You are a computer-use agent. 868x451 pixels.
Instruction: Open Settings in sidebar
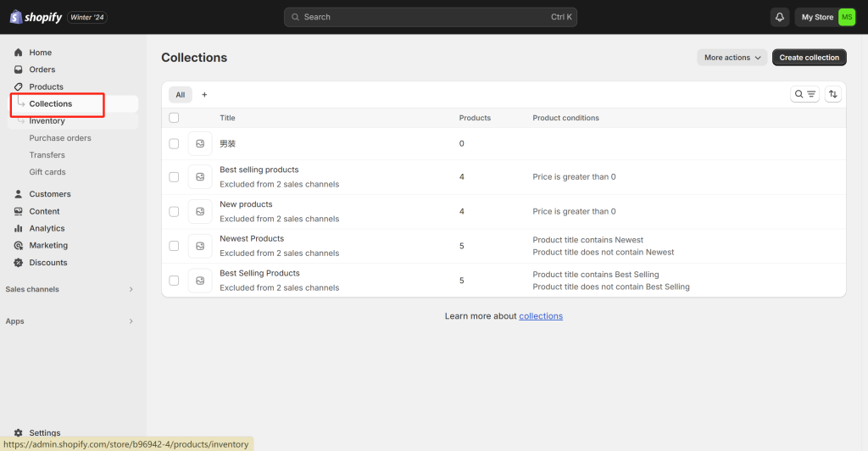pyautogui.click(x=45, y=432)
